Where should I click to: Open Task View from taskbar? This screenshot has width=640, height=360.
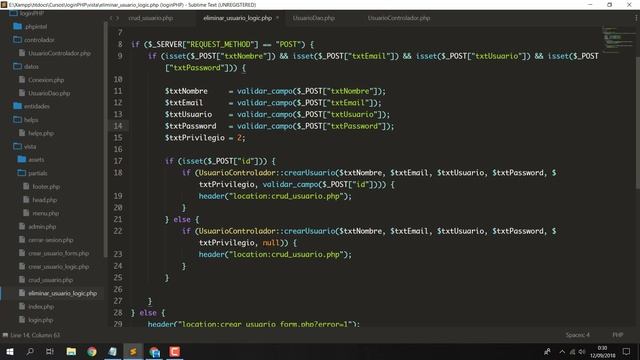coord(50,351)
